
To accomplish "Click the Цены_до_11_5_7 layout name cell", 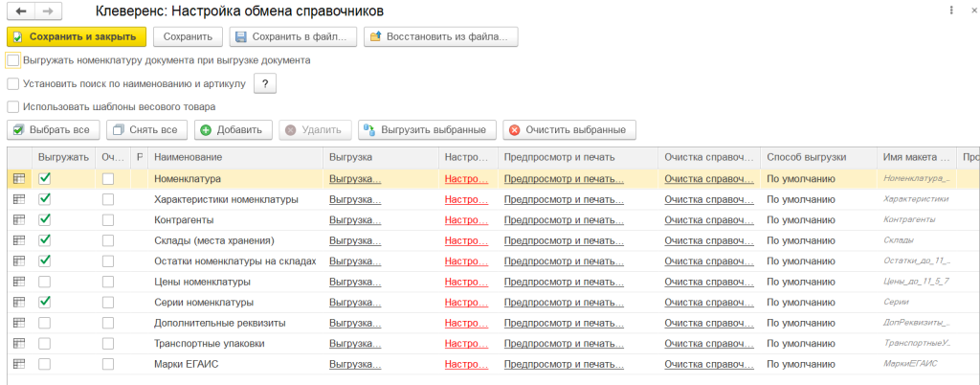I will (x=916, y=282).
